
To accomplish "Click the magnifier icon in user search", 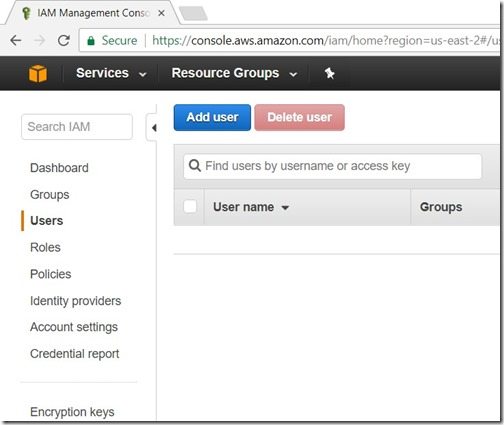I will click(195, 165).
